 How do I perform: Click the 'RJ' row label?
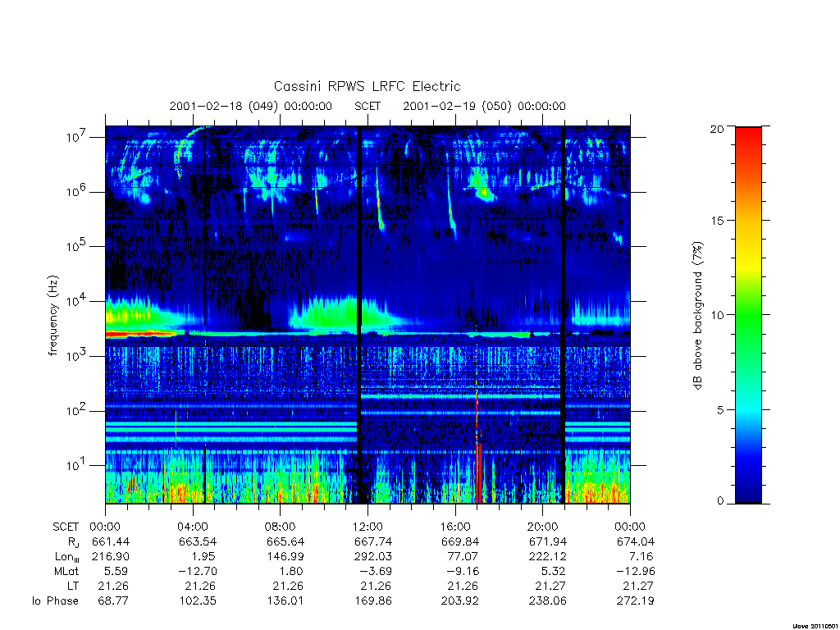[73, 542]
